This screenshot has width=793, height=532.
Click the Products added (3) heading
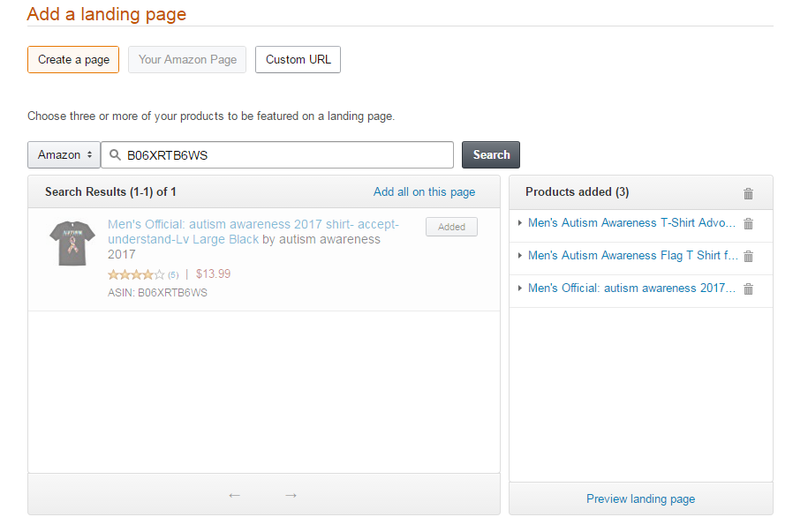tap(577, 192)
